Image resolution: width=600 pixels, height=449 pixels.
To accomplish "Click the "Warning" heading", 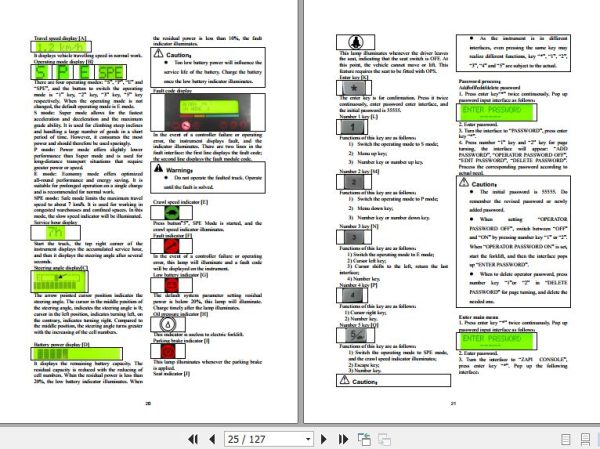I will (x=179, y=170).
